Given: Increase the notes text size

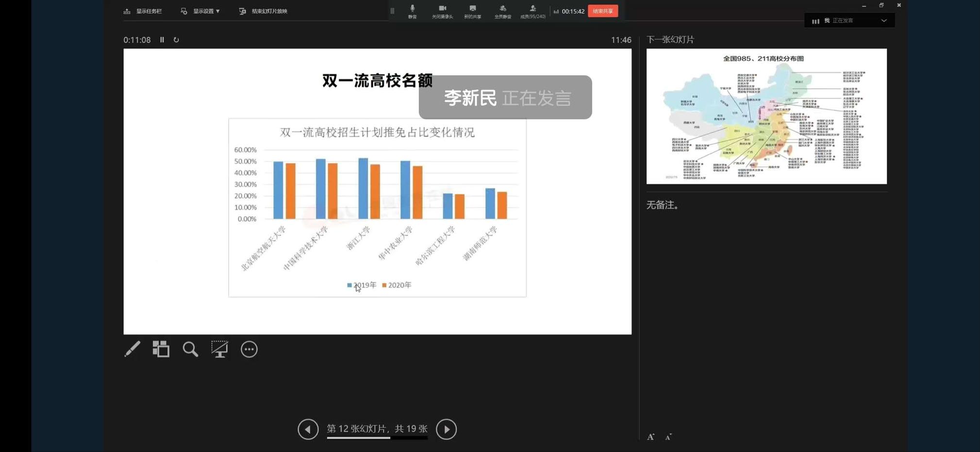Looking at the screenshot, I should coord(651,437).
